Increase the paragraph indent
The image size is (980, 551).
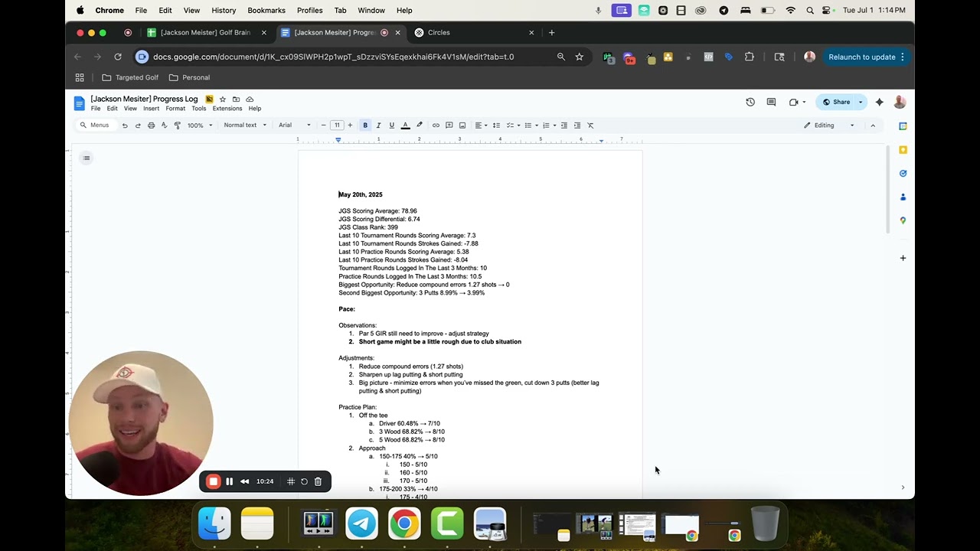tap(577, 126)
